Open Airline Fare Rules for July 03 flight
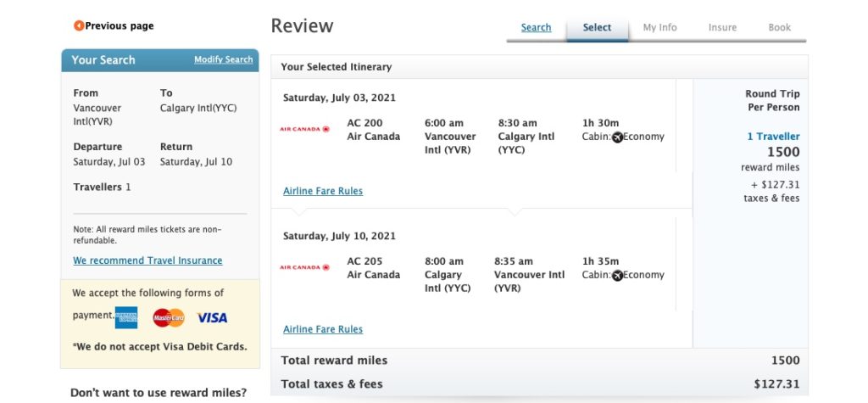This screenshot has width=868, height=403. coord(323,191)
